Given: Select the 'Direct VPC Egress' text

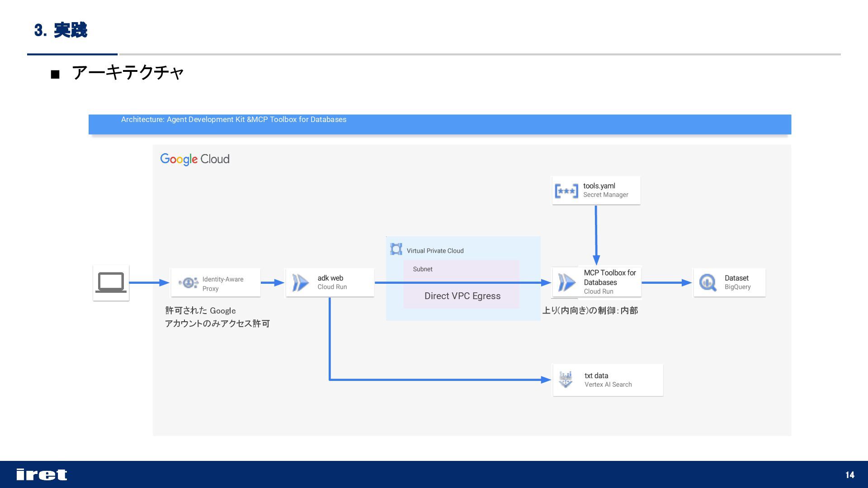Looking at the screenshot, I should click(462, 296).
